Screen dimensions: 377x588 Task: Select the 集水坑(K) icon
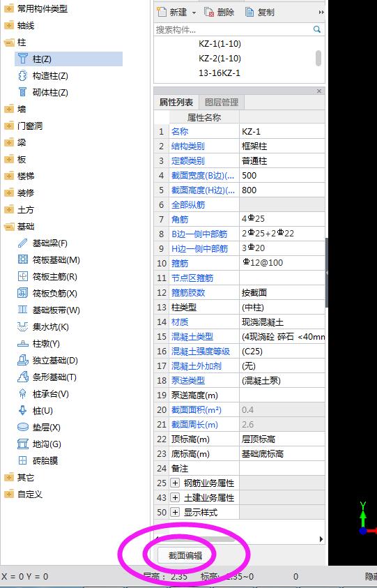[x=23, y=326]
